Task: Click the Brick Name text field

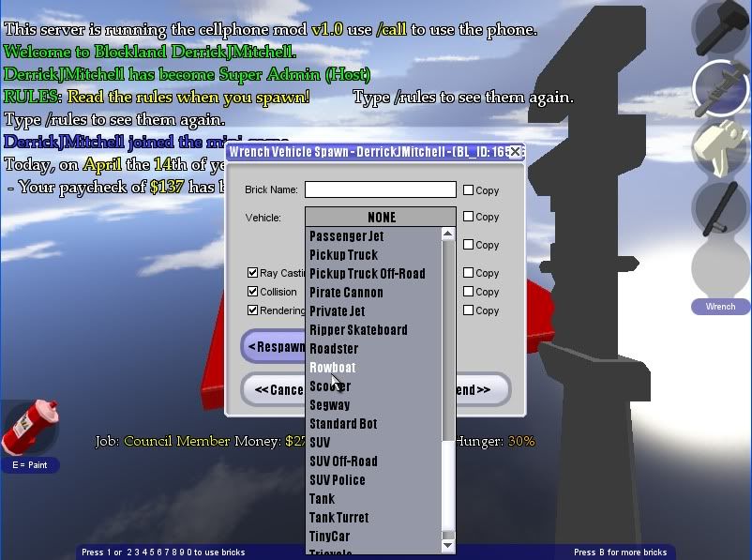Action: coord(380,189)
